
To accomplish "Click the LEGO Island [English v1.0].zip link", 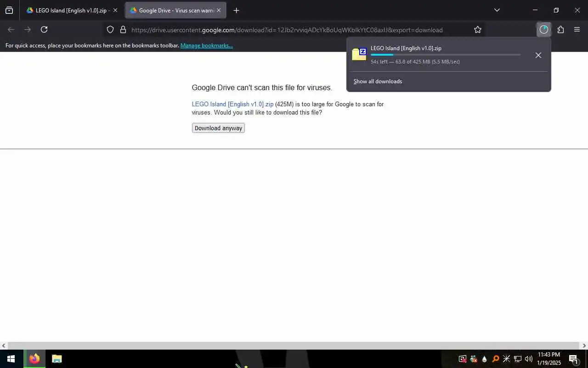I will [x=232, y=104].
